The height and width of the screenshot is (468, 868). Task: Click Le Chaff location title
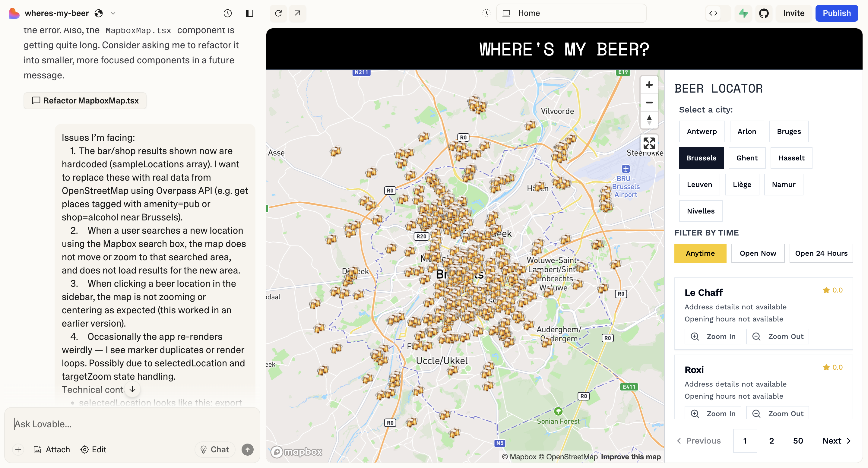click(x=704, y=293)
